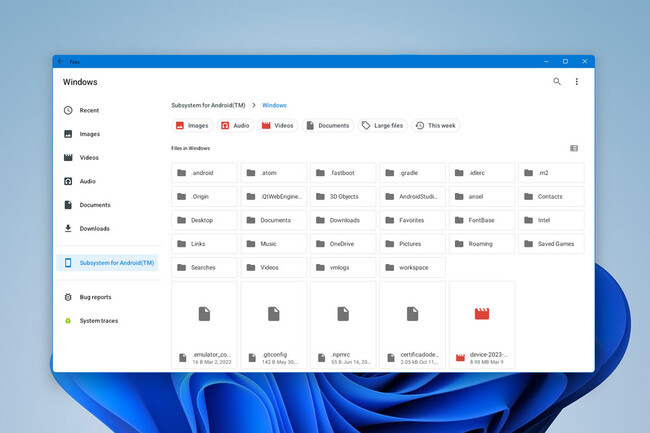Open the Saved Games folder
Screen dimensions: 650x433
tap(551, 244)
